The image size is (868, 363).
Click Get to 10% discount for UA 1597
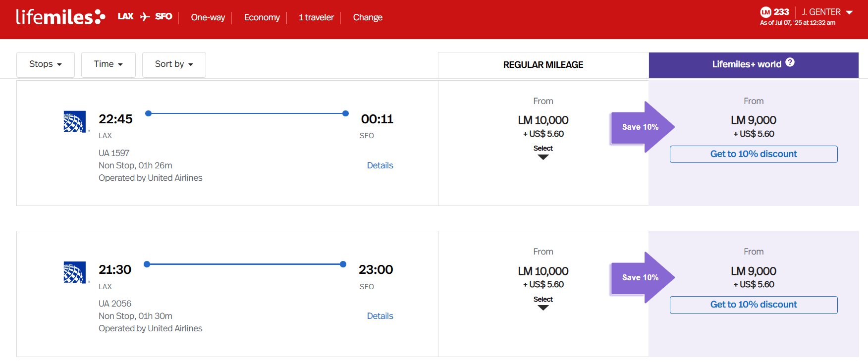(x=753, y=154)
